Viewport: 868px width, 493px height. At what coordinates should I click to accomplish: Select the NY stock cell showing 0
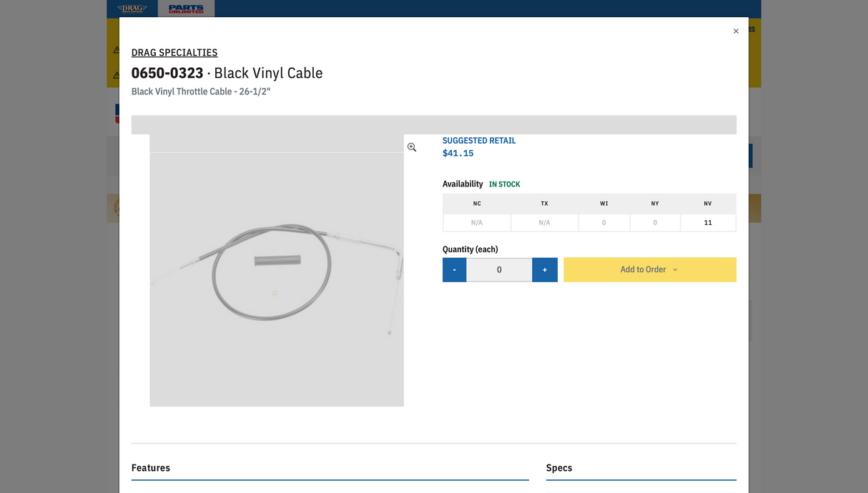pos(655,223)
